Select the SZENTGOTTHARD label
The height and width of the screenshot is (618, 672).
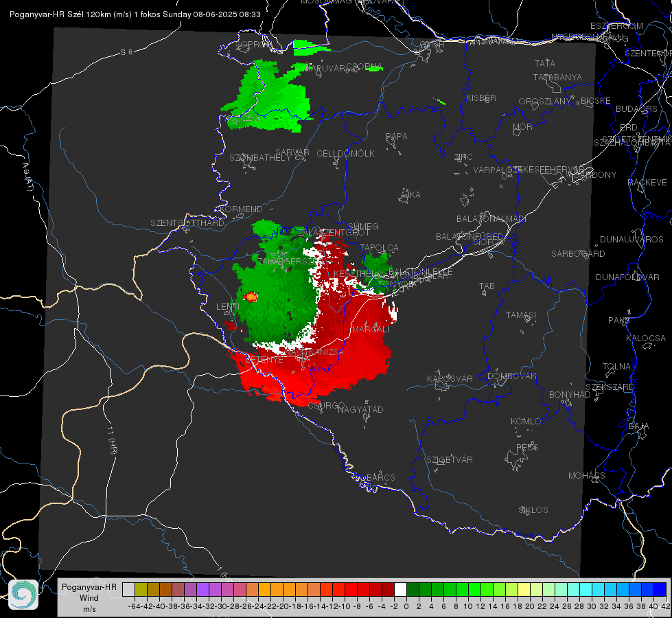(187, 223)
